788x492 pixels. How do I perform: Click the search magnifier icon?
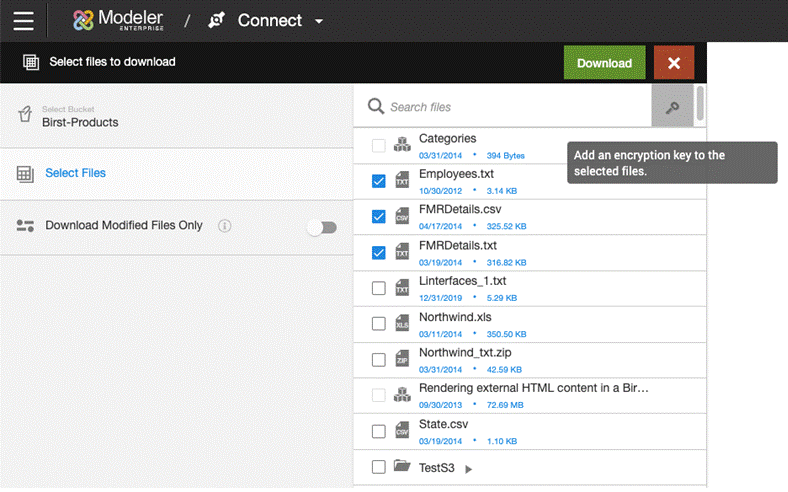376,107
